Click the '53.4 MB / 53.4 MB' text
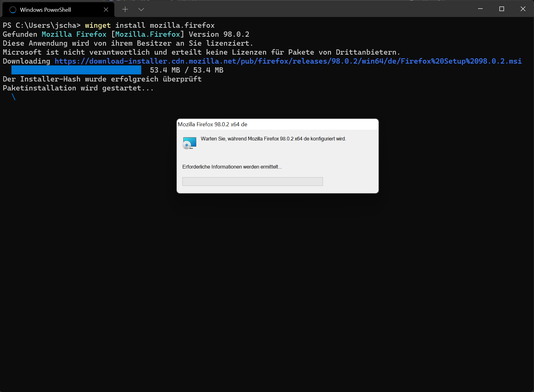 (187, 70)
